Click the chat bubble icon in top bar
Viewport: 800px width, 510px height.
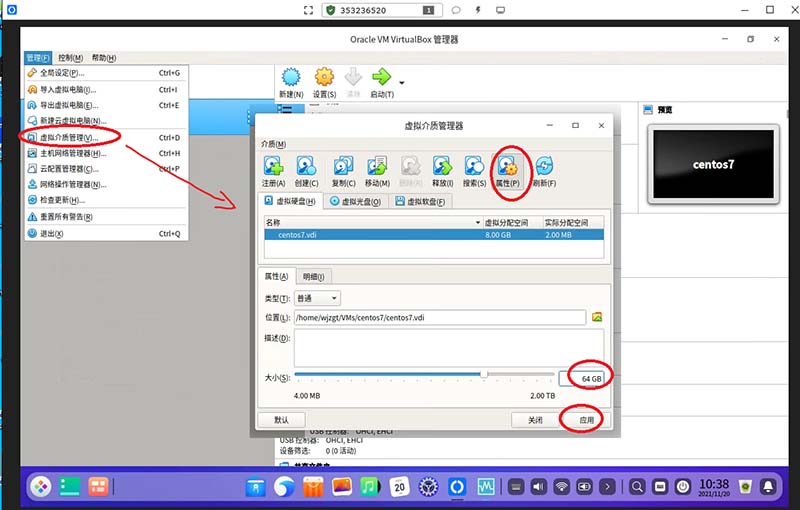[x=456, y=10]
